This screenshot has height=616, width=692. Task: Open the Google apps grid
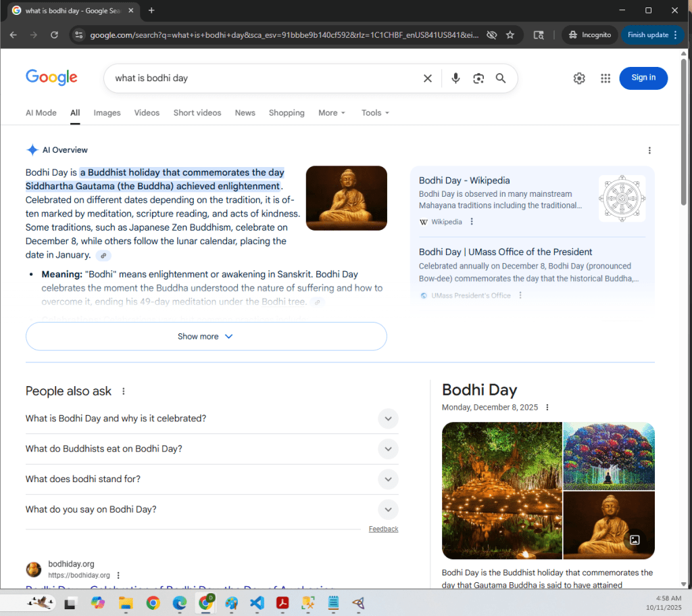pos(605,78)
